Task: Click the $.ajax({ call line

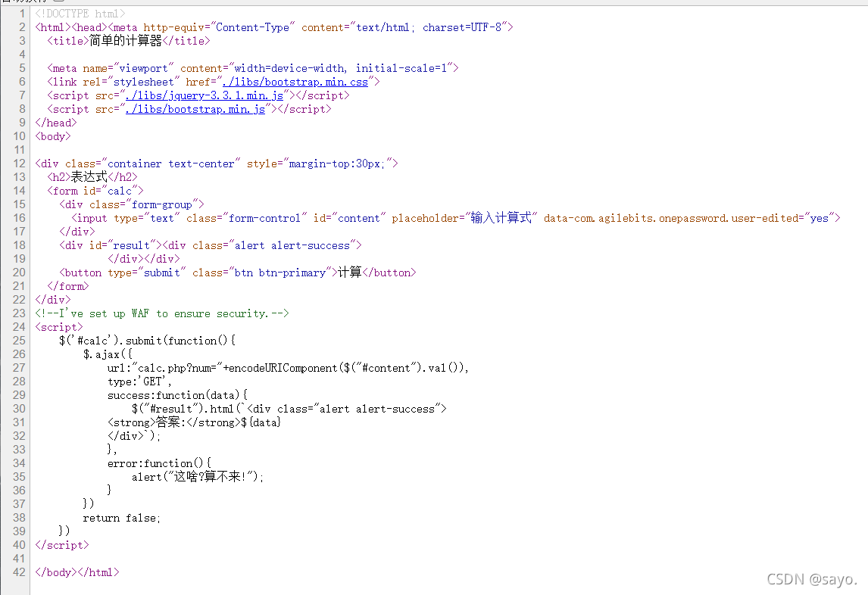Action: click(x=108, y=354)
